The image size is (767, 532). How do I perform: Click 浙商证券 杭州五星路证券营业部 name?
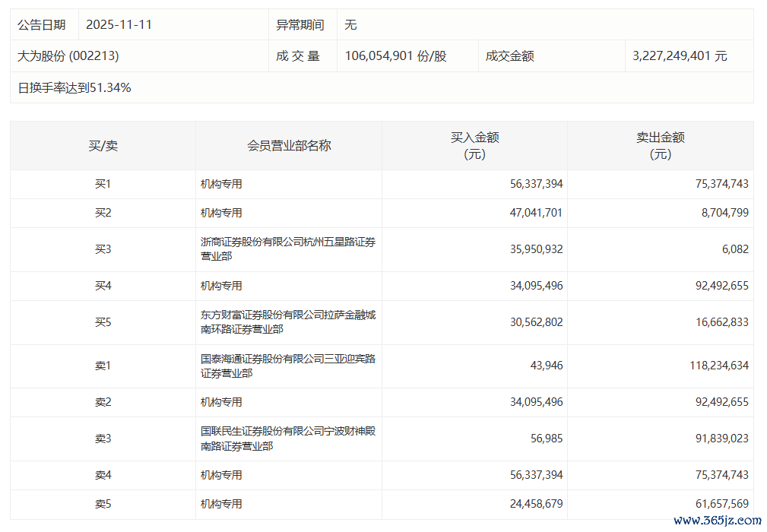[x=288, y=249]
